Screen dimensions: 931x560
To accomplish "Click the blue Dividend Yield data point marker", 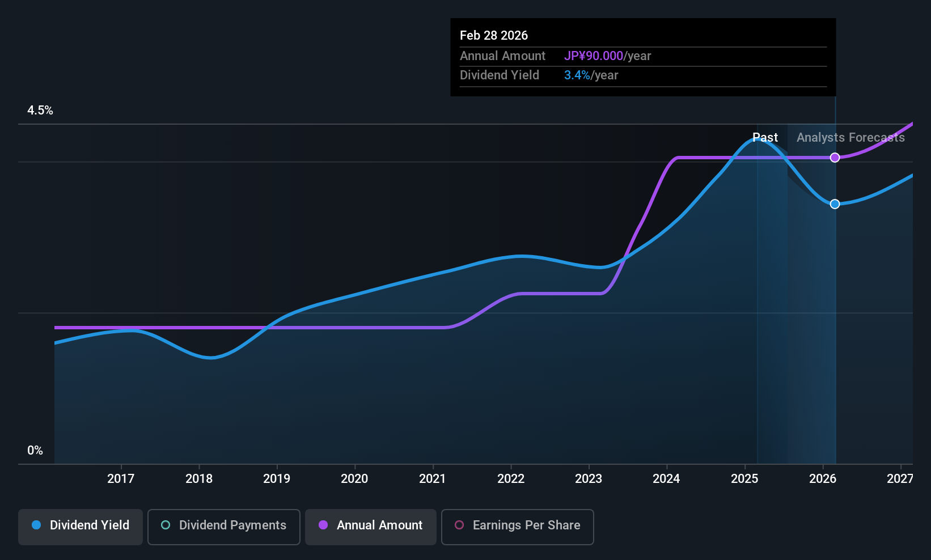I will pos(835,204).
